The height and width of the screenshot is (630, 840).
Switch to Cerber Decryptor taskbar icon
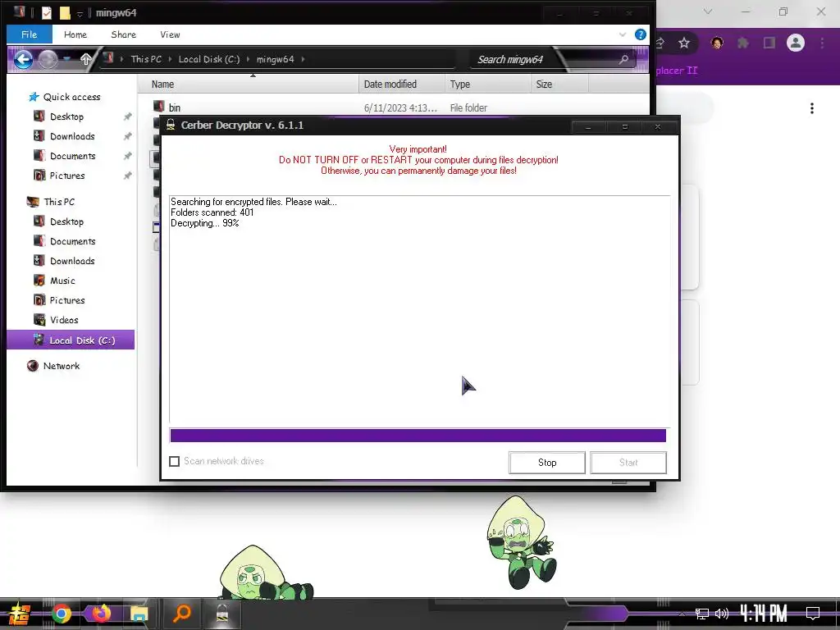[221, 614]
